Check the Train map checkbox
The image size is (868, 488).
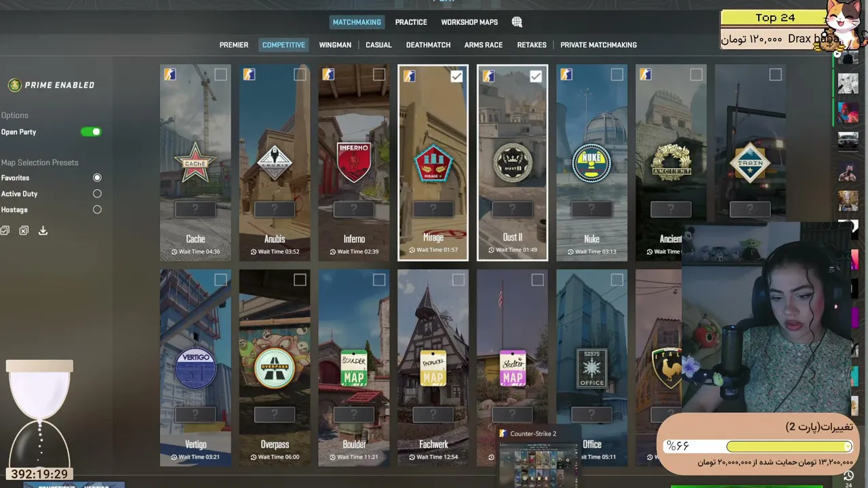click(776, 75)
